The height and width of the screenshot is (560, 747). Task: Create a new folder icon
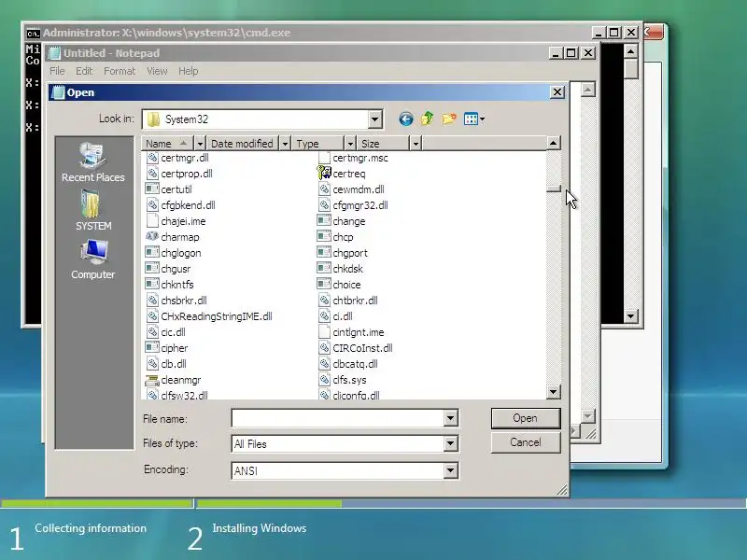[x=449, y=119]
